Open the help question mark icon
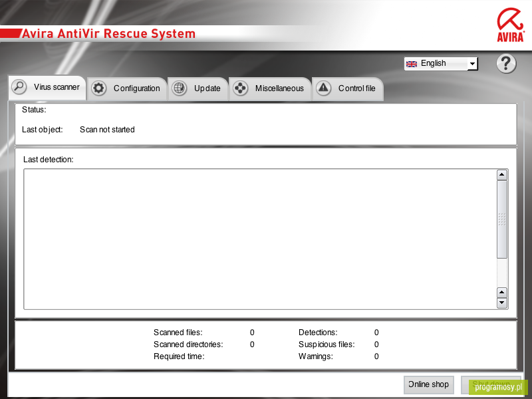The image size is (532, 399). (506, 63)
